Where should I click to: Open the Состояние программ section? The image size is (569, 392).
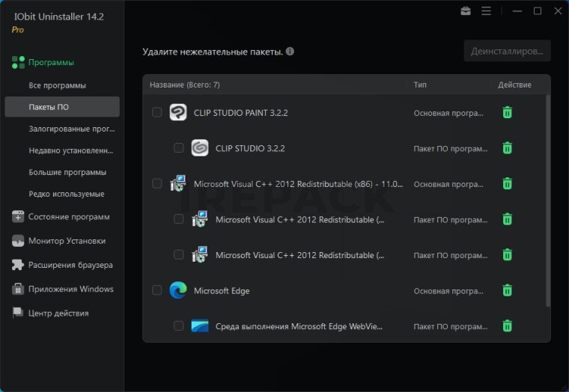point(68,217)
